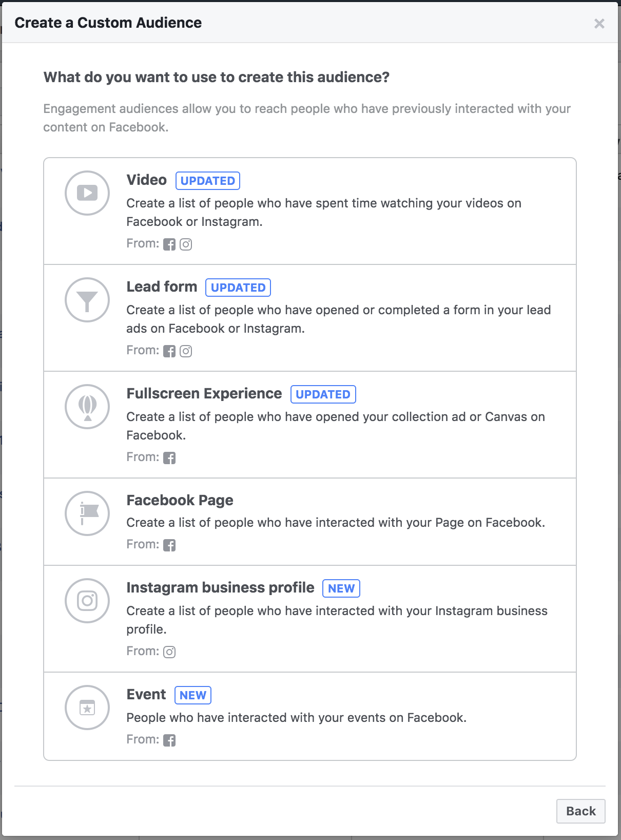This screenshot has width=621, height=840.
Task: Click the Event calendar star icon
Action: [87, 708]
